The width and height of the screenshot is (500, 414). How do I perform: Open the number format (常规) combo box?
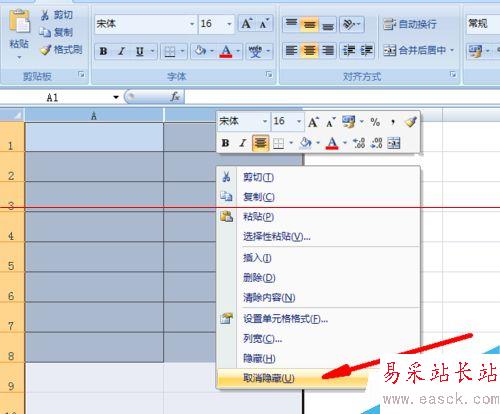[483, 24]
